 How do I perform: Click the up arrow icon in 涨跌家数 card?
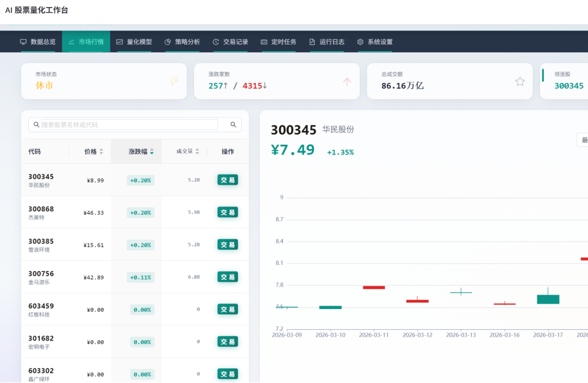pyautogui.click(x=347, y=81)
